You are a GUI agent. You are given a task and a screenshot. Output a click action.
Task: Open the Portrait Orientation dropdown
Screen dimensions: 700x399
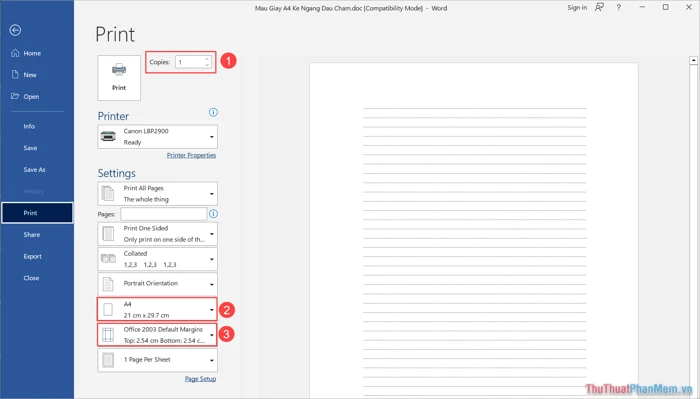[x=158, y=284]
